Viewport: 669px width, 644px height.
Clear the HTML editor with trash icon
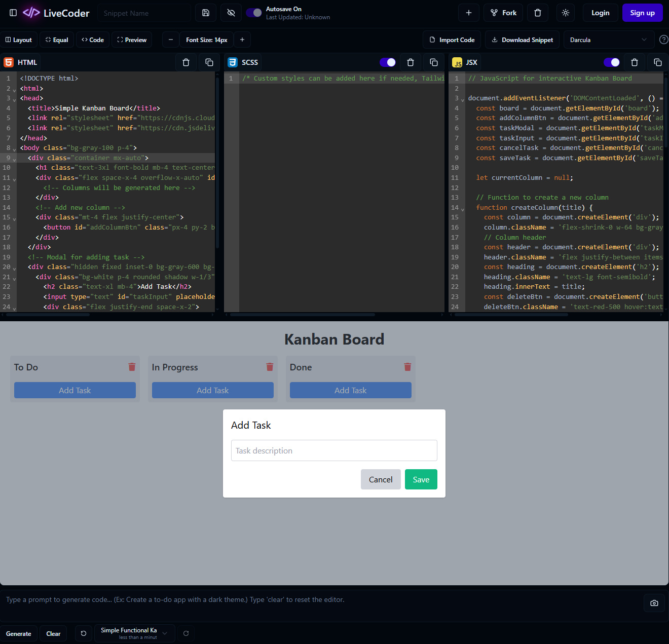click(186, 62)
